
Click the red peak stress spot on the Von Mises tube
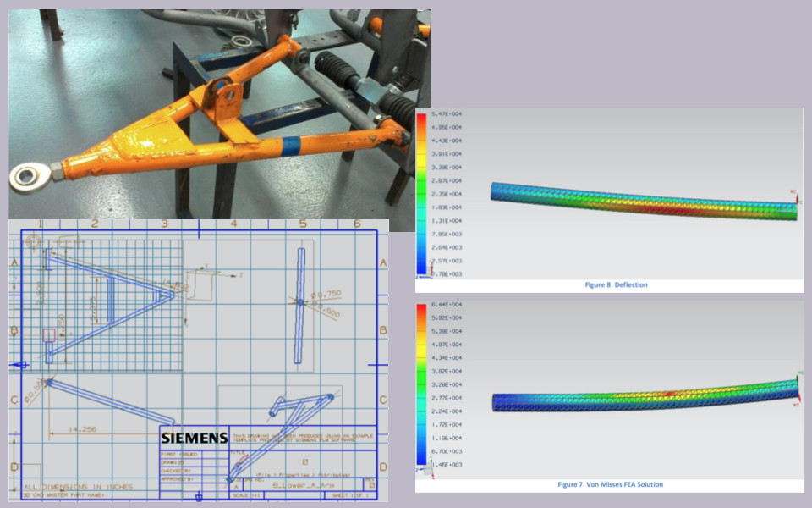668,394
